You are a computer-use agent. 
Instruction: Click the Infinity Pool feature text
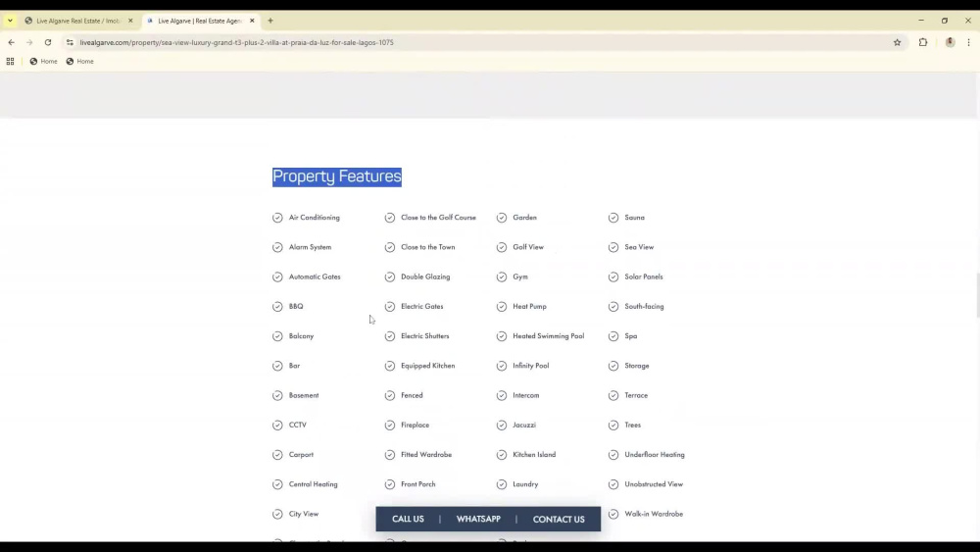click(530, 366)
